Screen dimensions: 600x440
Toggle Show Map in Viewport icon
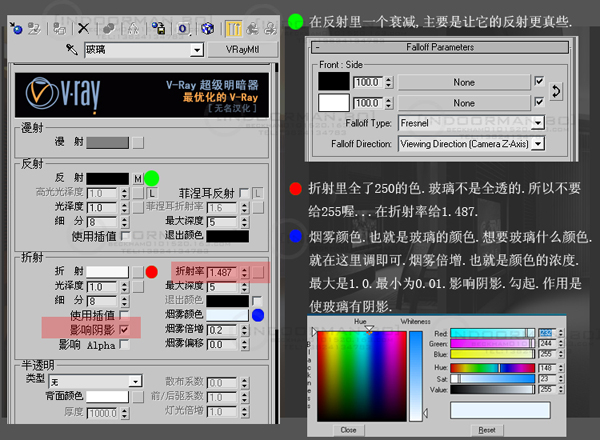[208, 28]
